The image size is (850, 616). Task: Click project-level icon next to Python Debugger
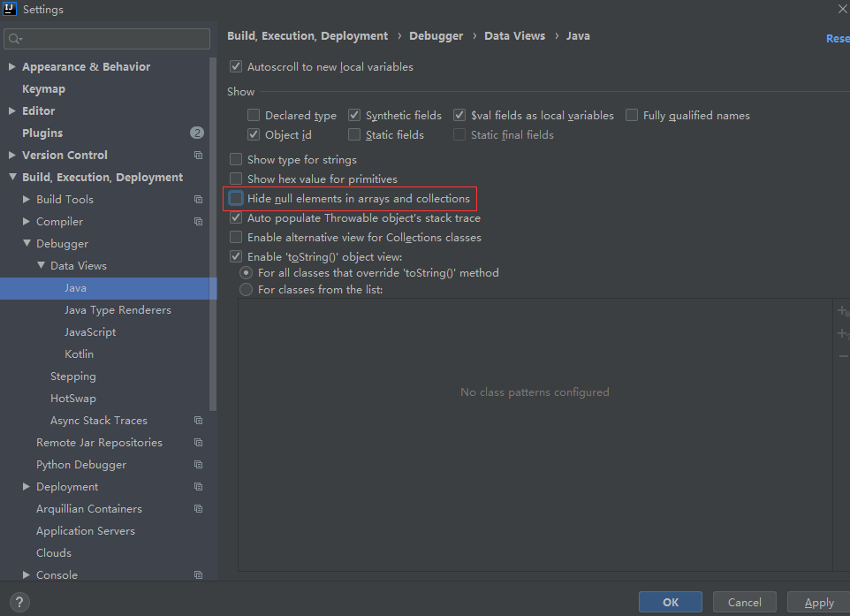click(x=199, y=465)
